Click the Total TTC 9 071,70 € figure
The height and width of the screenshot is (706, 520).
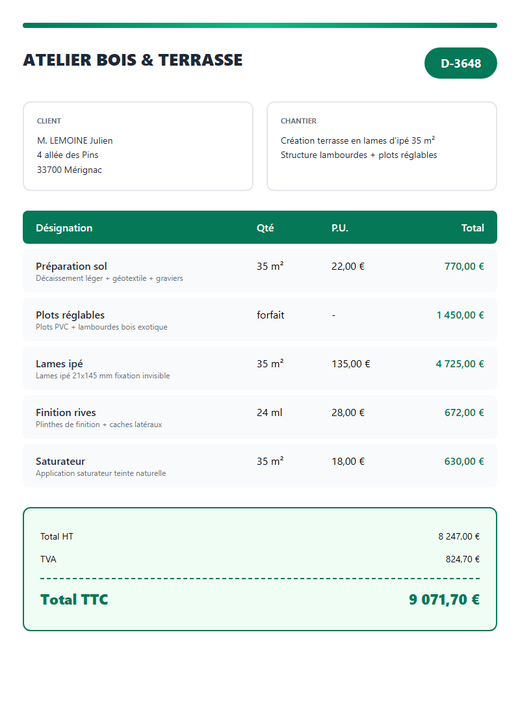(444, 600)
